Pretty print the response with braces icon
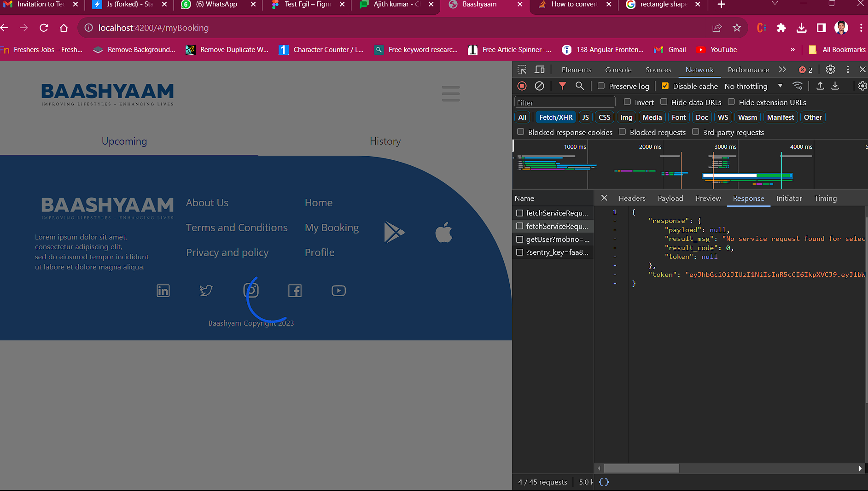The width and height of the screenshot is (868, 491). 604,482
